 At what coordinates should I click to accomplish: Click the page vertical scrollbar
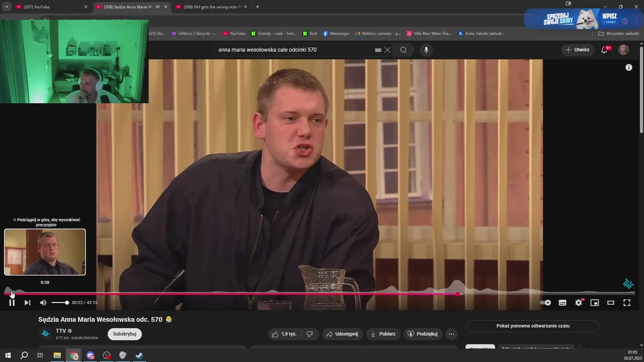click(x=641, y=90)
